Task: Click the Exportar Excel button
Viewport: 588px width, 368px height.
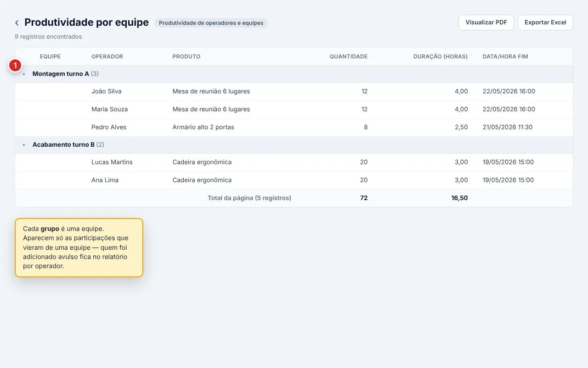Action: [545, 23]
